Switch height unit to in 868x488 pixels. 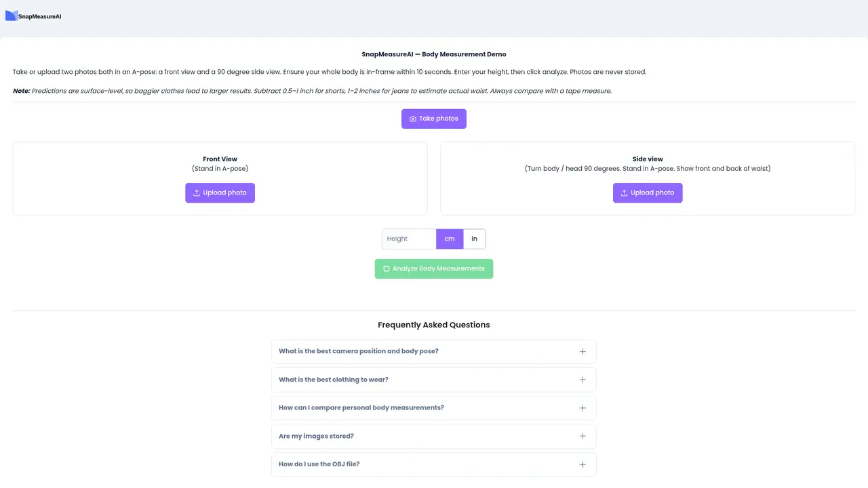[474, 239]
